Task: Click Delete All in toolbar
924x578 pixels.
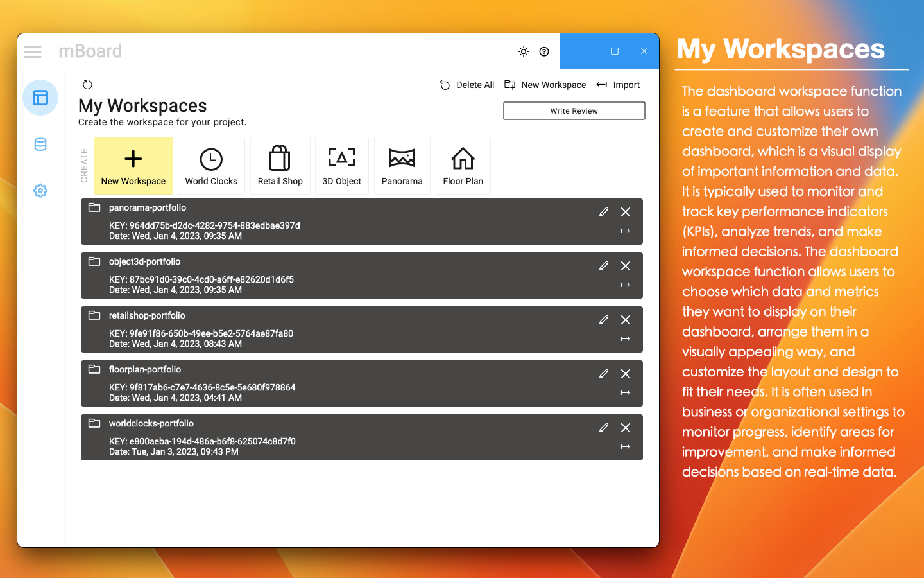Action: click(467, 85)
